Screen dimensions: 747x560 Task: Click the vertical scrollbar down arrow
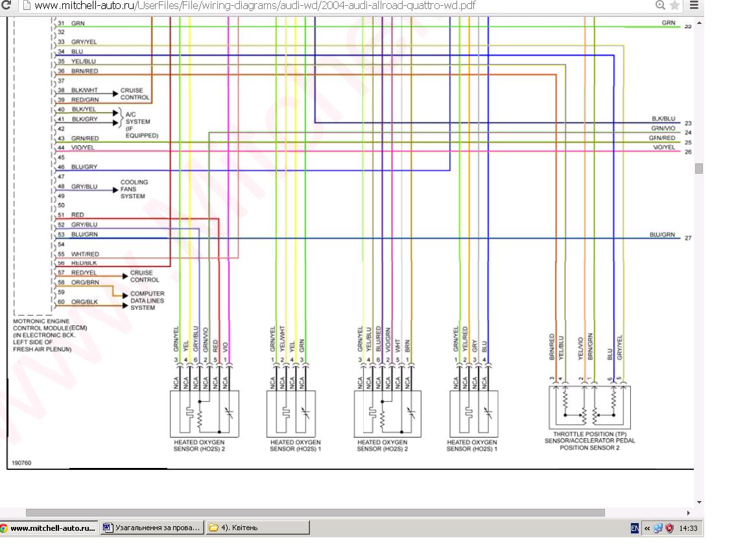699,502
